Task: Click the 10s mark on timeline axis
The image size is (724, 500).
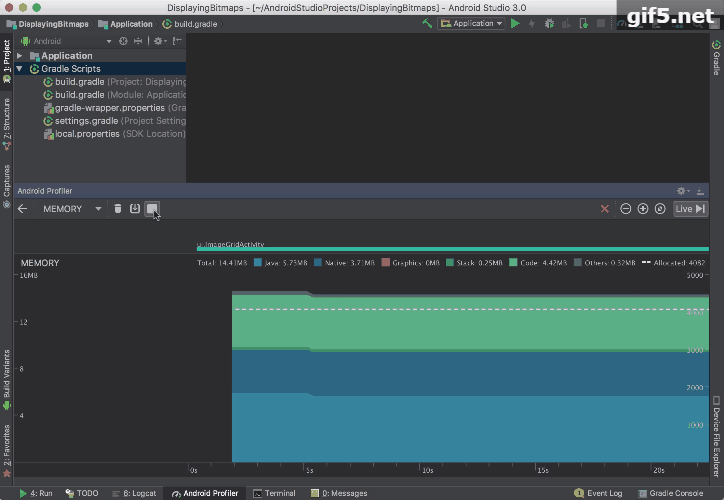Action: pyautogui.click(x=428, y=470)
